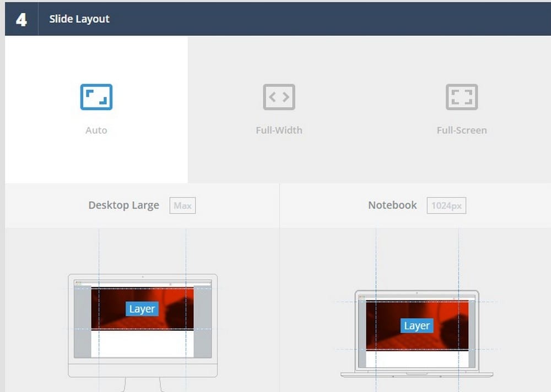Click the Layer label in notebook preview
The image size is (551, 392).
[x=417, y=325]
